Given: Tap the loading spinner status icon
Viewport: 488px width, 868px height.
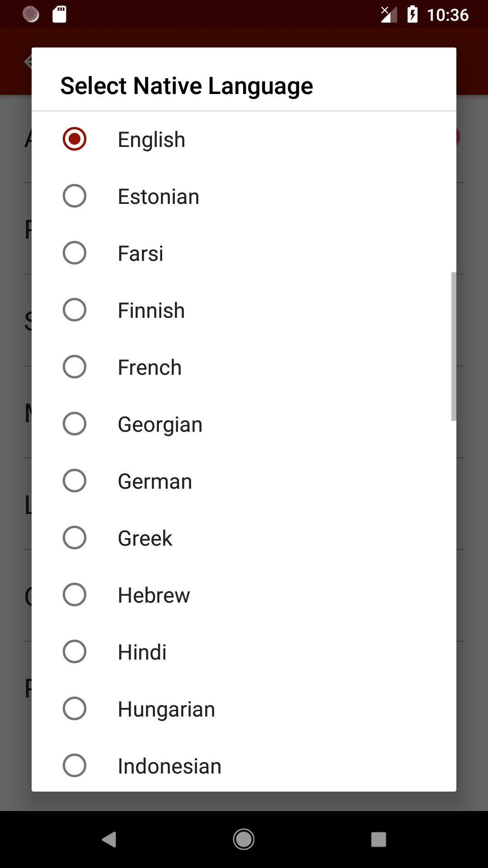Looking at the screenshot, I should (31, 14).
